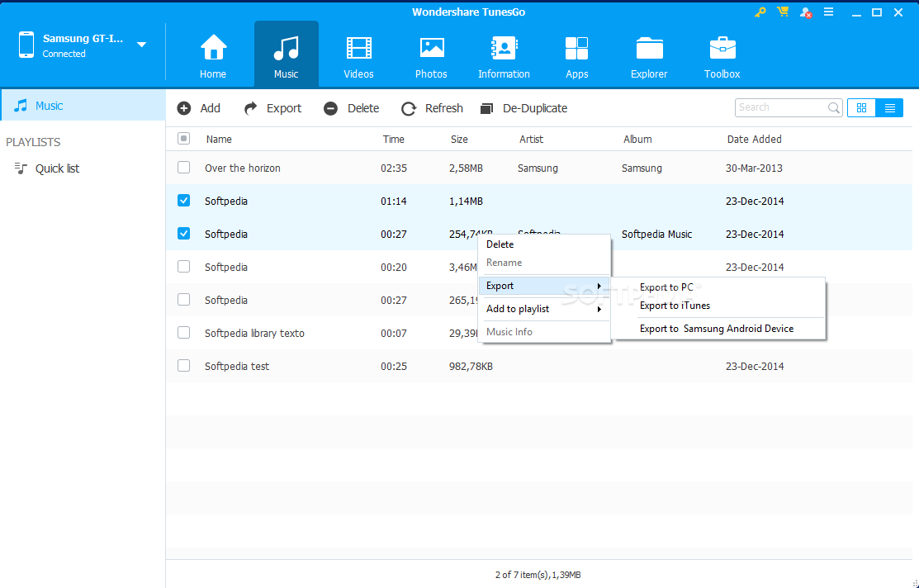
Task: Select Export to PC
Action: click(666, 287)
